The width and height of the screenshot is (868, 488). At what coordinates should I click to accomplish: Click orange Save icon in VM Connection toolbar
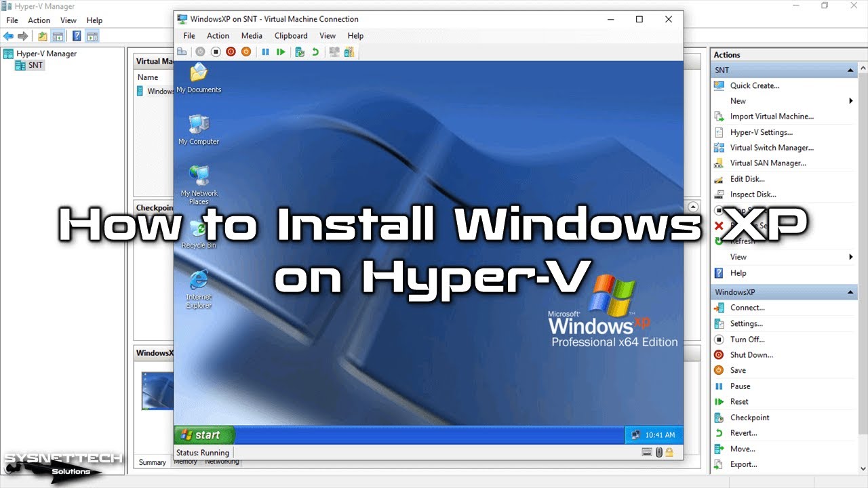(x=246, y=52)
